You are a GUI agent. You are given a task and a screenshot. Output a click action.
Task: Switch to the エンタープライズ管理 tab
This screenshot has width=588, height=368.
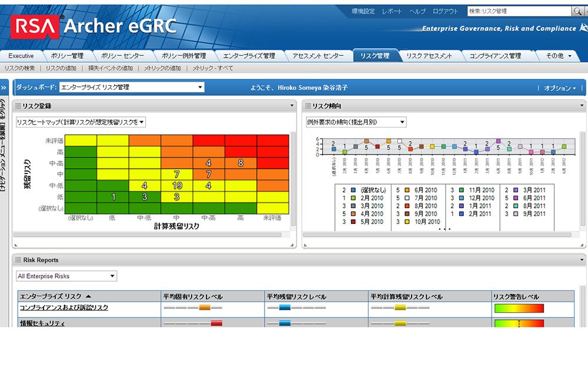(x=249, y=56)
